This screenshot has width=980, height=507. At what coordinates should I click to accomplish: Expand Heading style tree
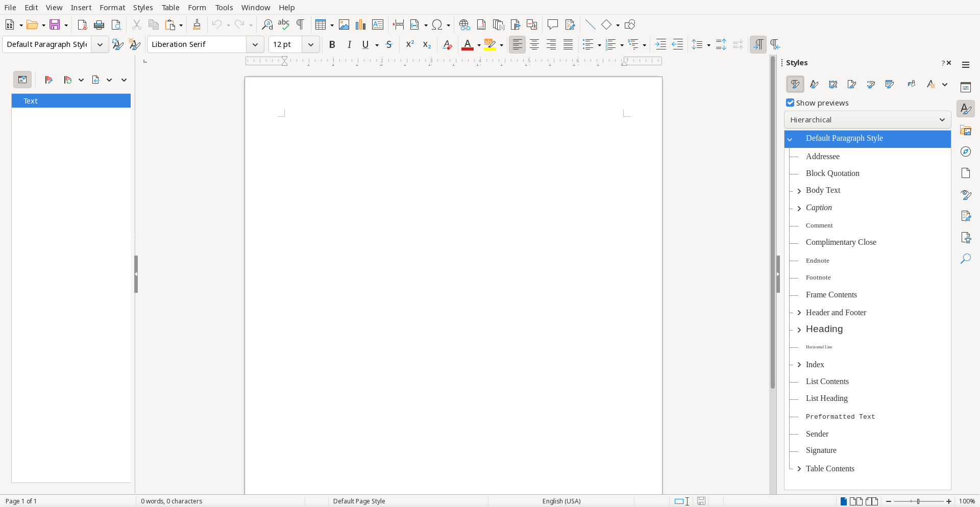pyautogui.click(x=799, y=330)
